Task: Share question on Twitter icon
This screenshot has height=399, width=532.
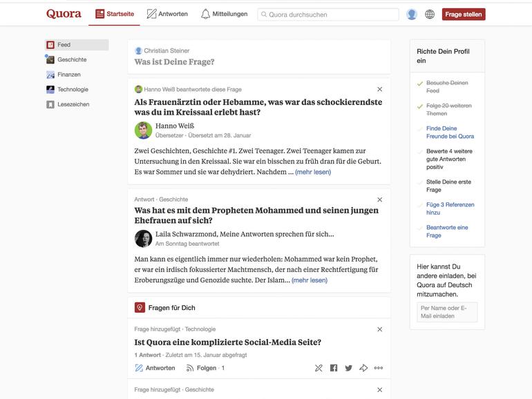Action: [x=348, y=368]
